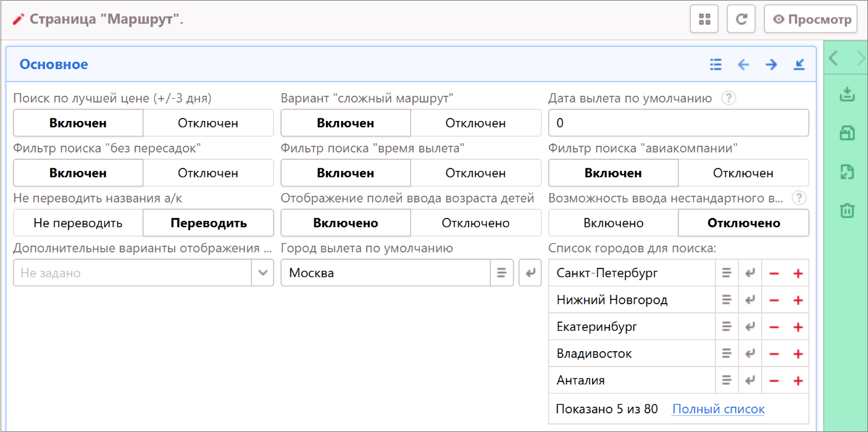Click the blue left arrow icon
Viewport: 868px width, 432px height.
tap(743, 64)
